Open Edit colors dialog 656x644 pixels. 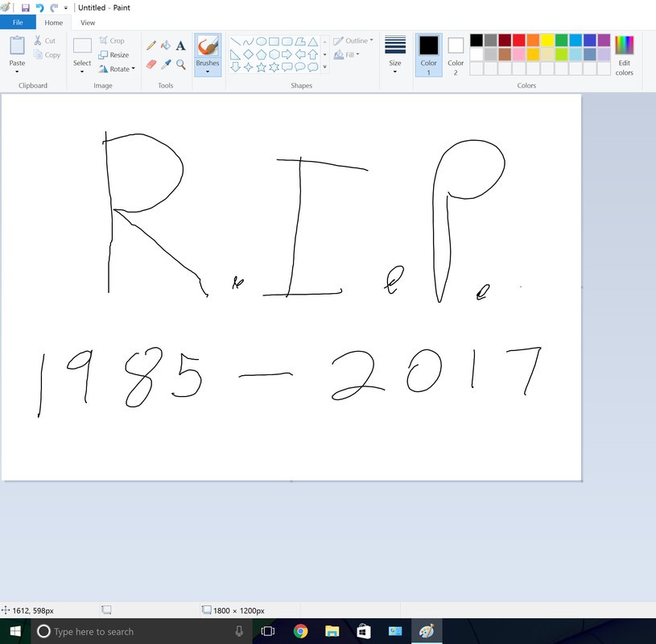[x=624, y=55]
